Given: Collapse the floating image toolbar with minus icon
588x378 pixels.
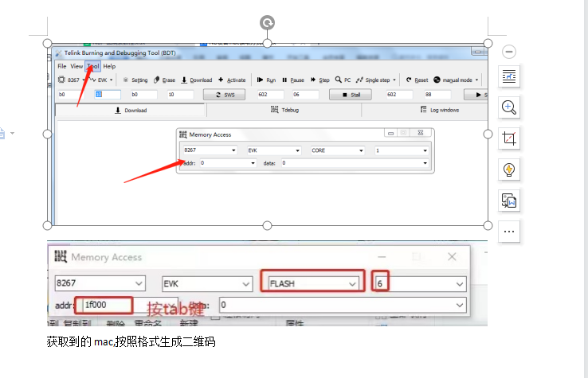Looking at the screenshot, I should coord(509,52).
